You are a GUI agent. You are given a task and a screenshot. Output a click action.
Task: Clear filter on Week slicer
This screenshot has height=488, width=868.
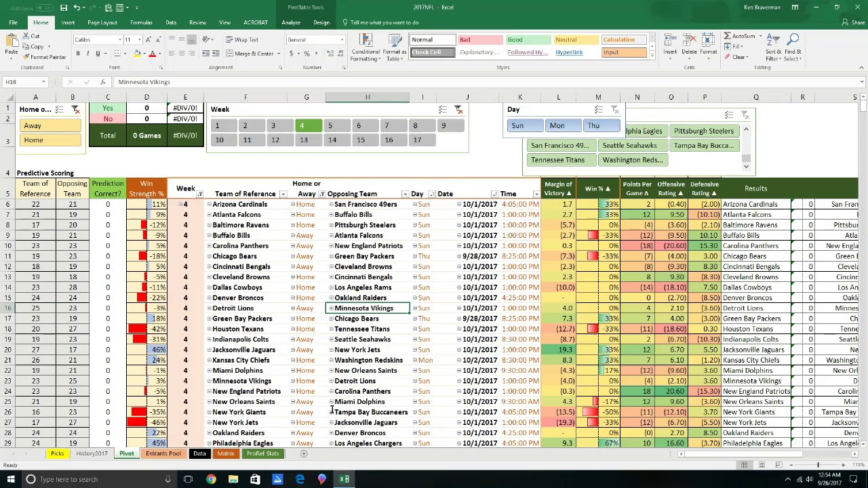click(x=458, y=109)
